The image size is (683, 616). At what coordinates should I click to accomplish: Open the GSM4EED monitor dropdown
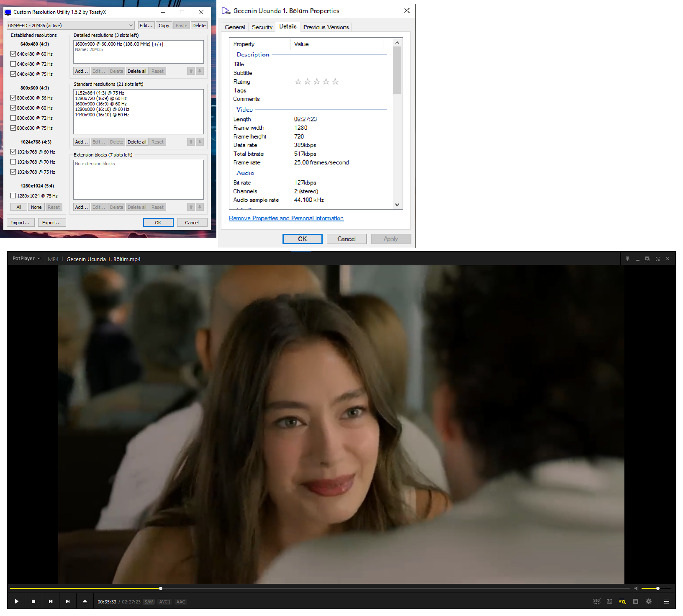tap(70, 26)
